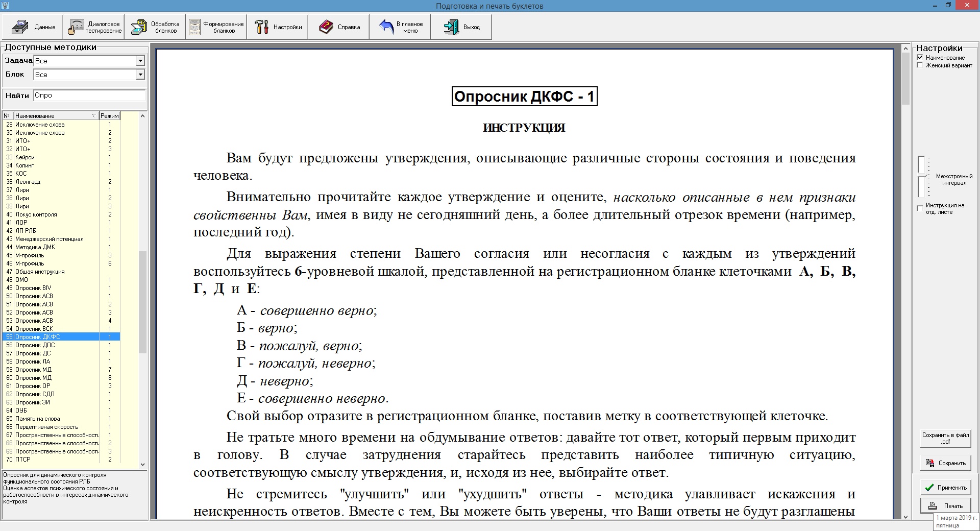Image resolution: width=980 pixels, height=531 pixels.
Task: Expand the Задача dropdown list
Action: point(140,61)
